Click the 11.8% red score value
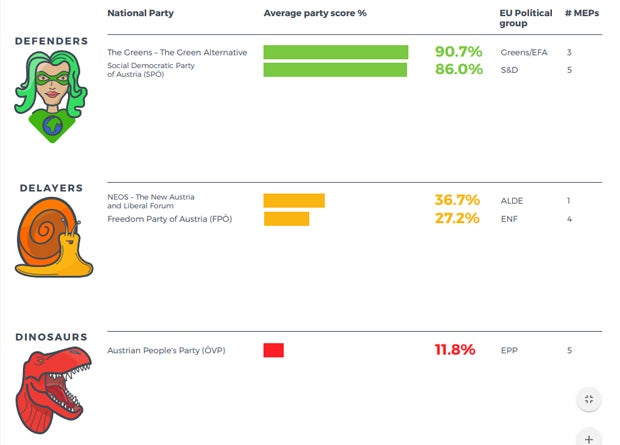The width and height of the screenshot is (620, 445). [x=455, y=350]
